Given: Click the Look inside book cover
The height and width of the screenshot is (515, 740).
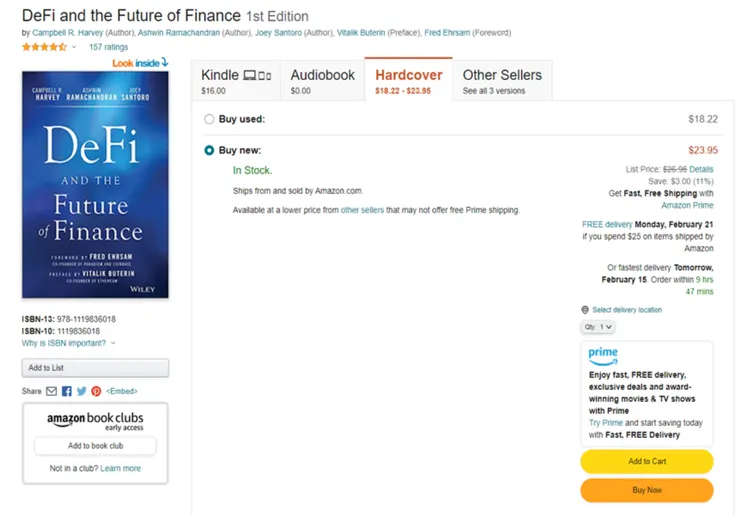Looking at the screenshot, I should (x=95, y=184).
